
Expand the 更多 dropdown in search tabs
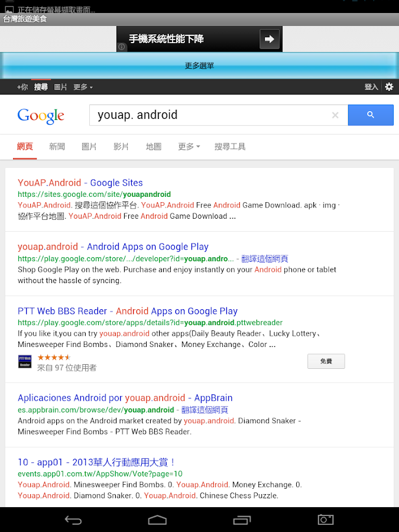(x=189, y=147)
